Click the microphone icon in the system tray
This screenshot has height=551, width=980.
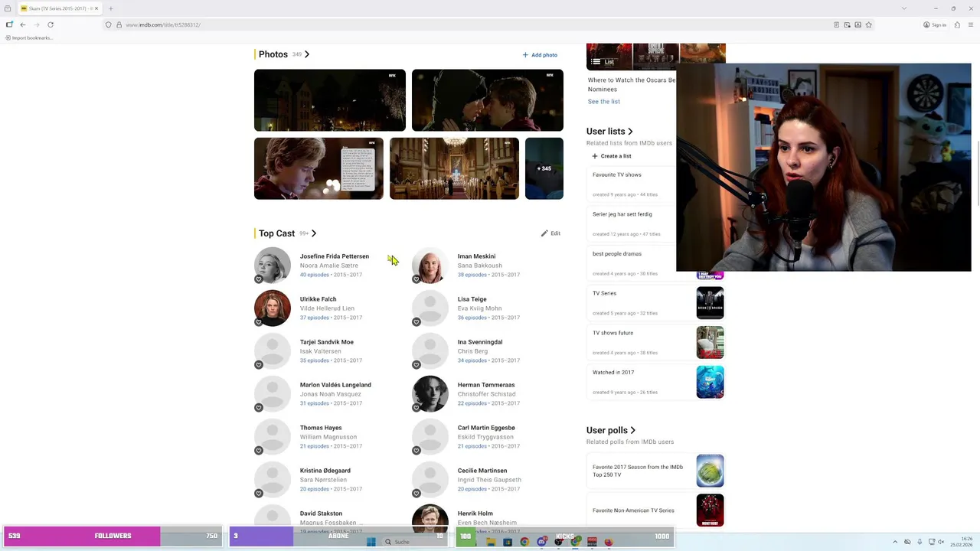point(920,542)
